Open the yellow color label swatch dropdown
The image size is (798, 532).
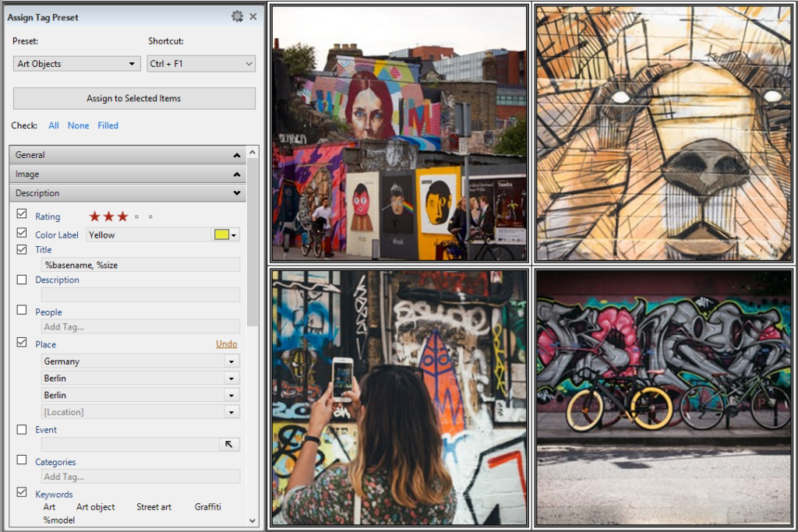(226, 234)
